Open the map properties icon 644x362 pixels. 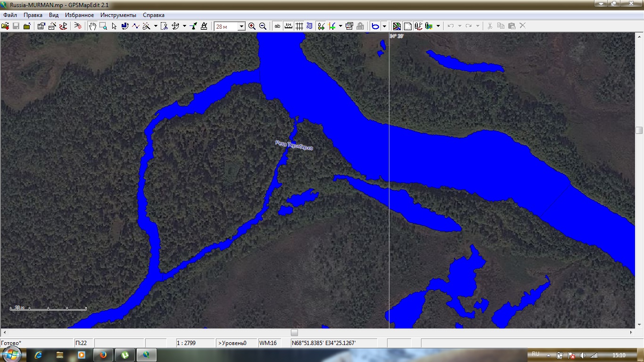41,26
